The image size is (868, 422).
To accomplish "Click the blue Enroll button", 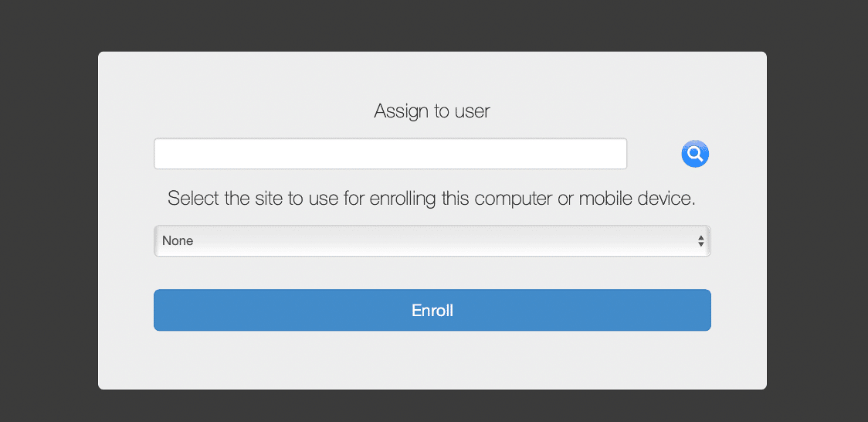I will pyautogui.click(x=432, y=310).
